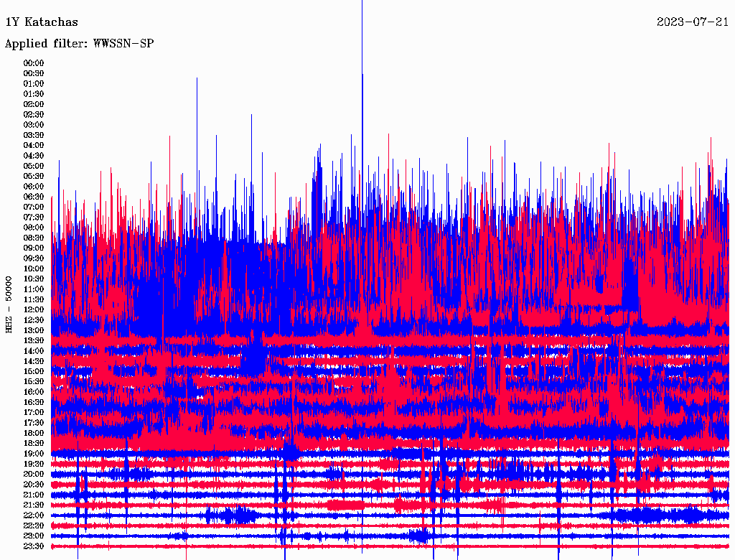Click the date 2023-07-21
The height and width of the screenshot is (560, 735).
pyautogui.click(x=693, y=22)
